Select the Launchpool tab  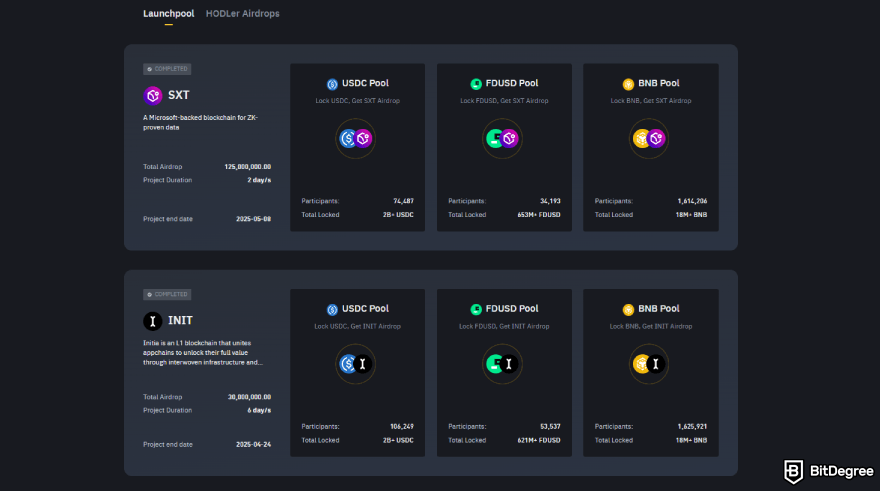coord(168,14)
